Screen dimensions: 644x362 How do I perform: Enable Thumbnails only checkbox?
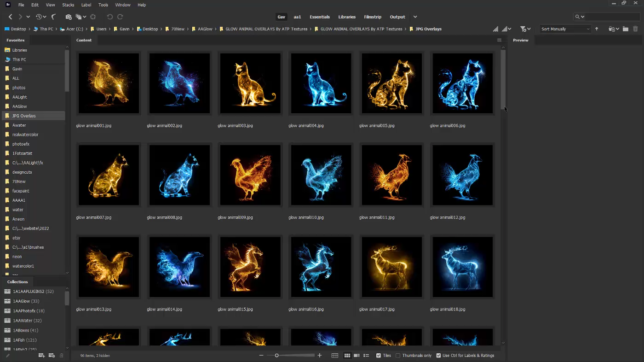pos(398,356)
